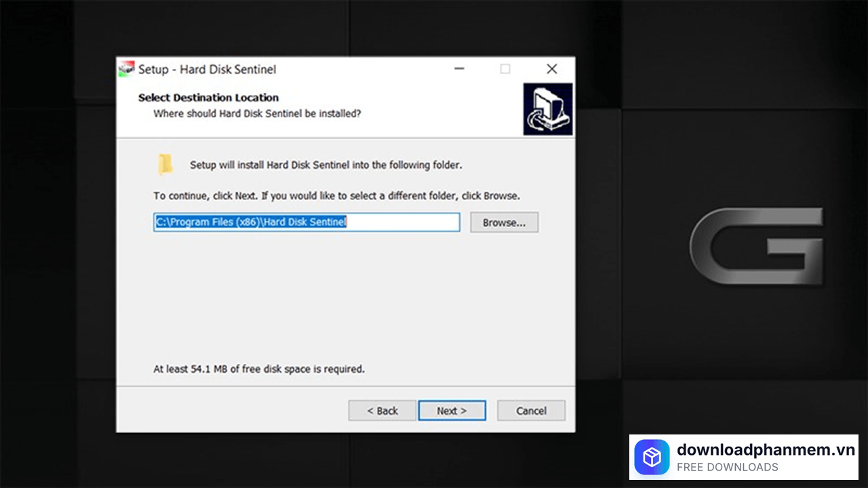Click the "Setup - Hard Disk Sentinel" title text
The height and width of the screenshot is (488, 868).
(208, 69)
